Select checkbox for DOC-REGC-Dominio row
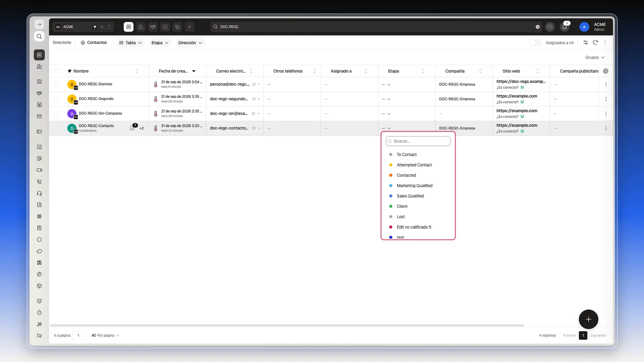This screenshot has width=644, height=362. coord(56,84)
